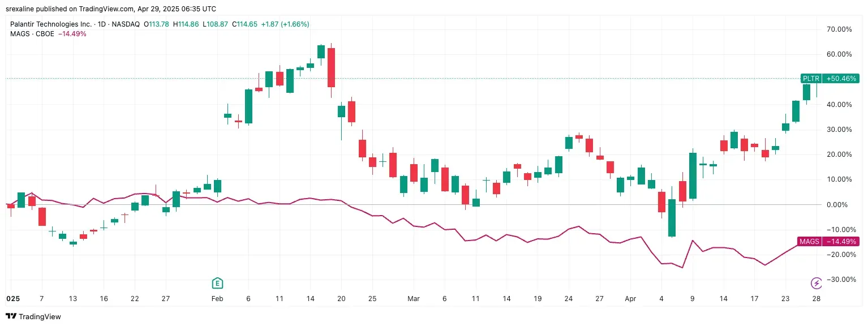This screenshot has height=326, width=868.
Task: Click the Apr date label
Action: pyautogui.click(x=630, y=298)
